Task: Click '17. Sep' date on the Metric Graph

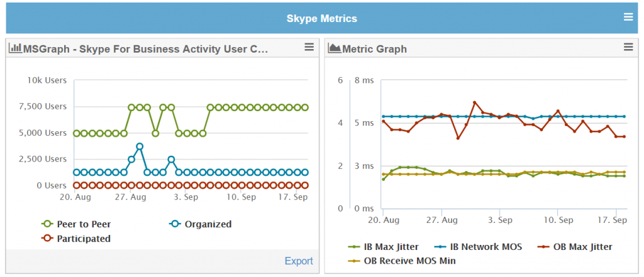Action: point(614,220)
